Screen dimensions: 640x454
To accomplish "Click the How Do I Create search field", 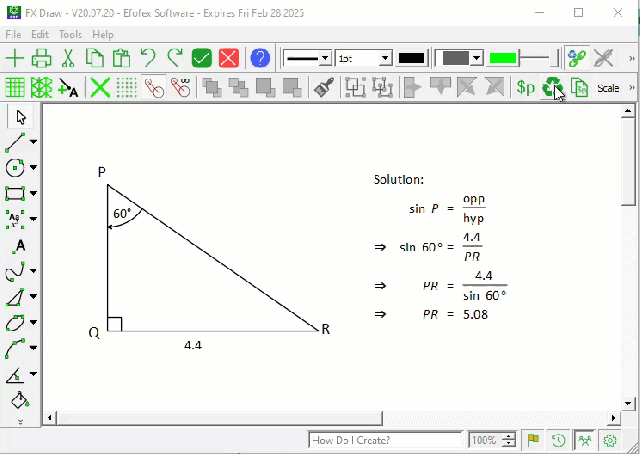I will pos(386,440).
